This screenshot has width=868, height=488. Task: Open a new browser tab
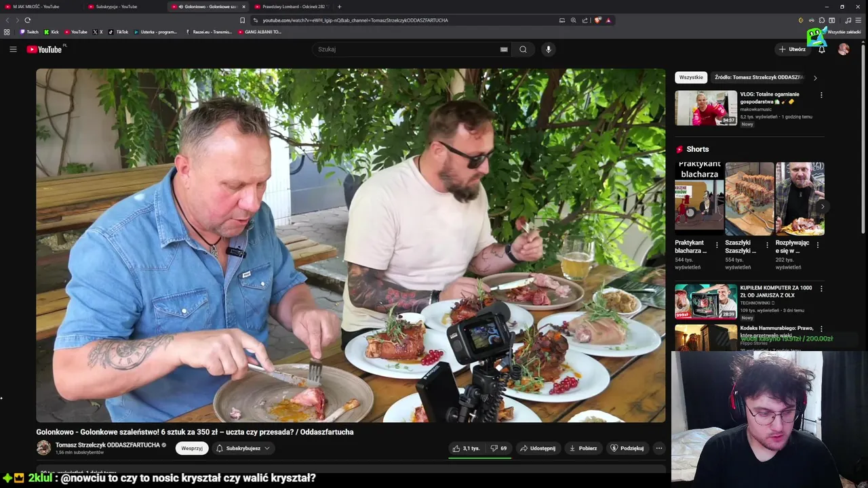click(x=339, y=7)
